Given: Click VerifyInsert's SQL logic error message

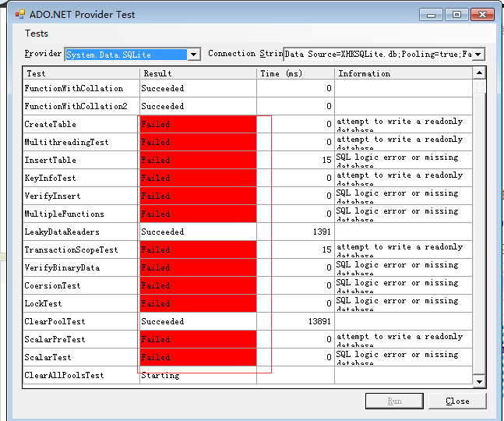Looking at the screenshot, I should (404, 196).
